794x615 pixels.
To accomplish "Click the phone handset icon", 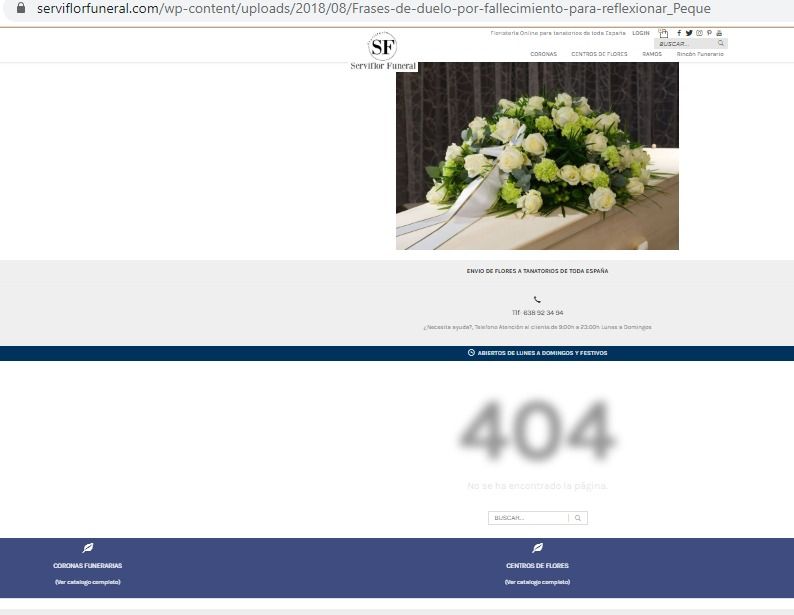I will (x=537, y=300).
